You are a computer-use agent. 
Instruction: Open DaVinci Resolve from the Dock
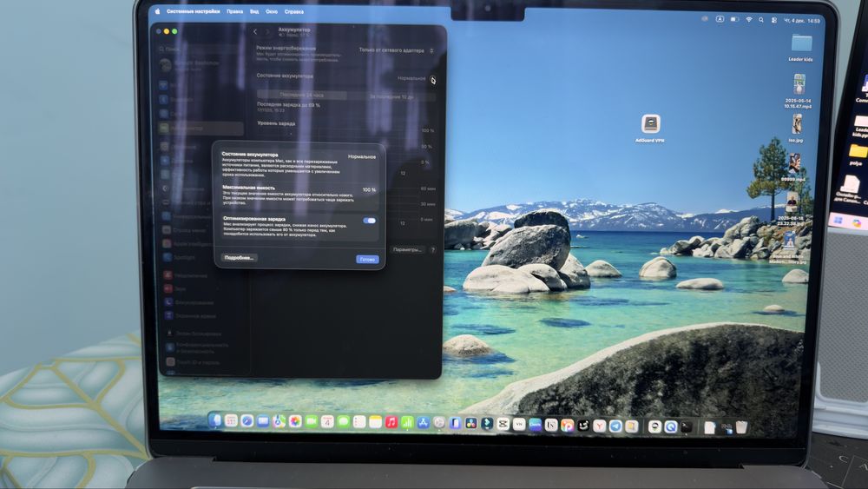tap(471, 424)
